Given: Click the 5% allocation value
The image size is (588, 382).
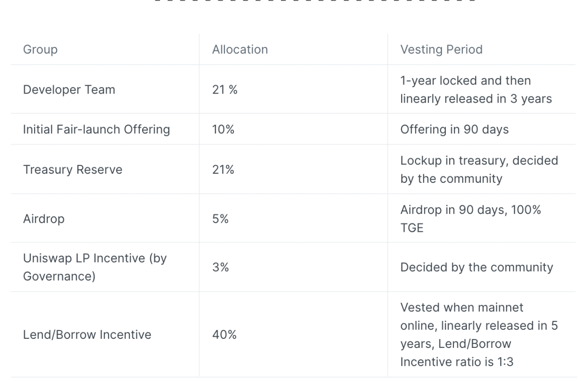Looking at the screenshot, I should (x=220, y=219).
